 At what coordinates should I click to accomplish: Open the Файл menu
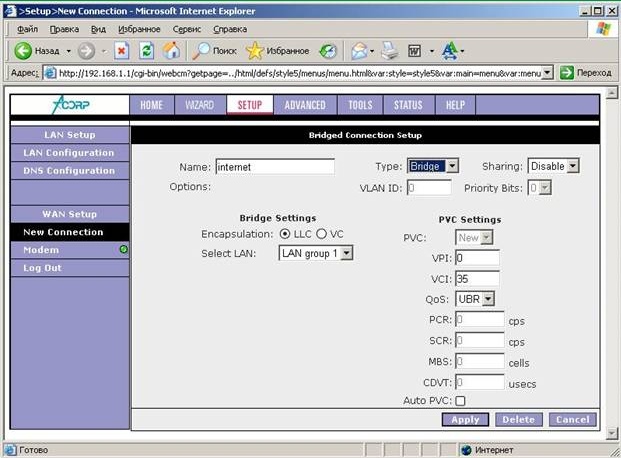click(28, 29)
